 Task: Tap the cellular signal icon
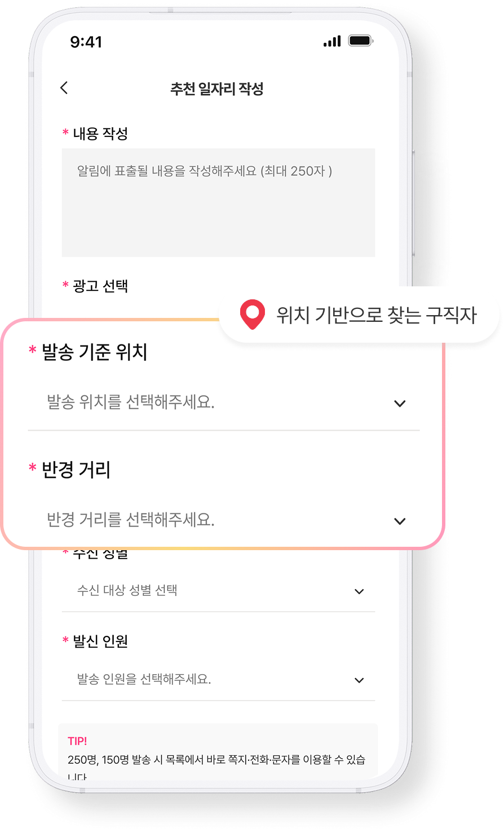click(x=332, y=41)
